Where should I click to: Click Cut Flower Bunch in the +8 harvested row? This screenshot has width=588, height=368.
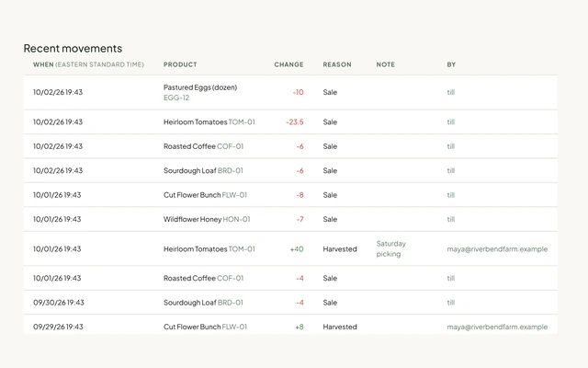pos(192,328)
